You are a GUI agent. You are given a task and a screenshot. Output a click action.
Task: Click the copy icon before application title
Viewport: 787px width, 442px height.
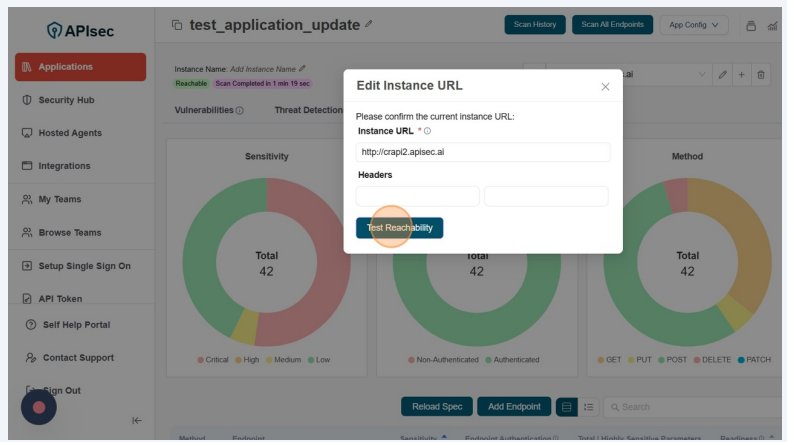[x=177, y=24]
